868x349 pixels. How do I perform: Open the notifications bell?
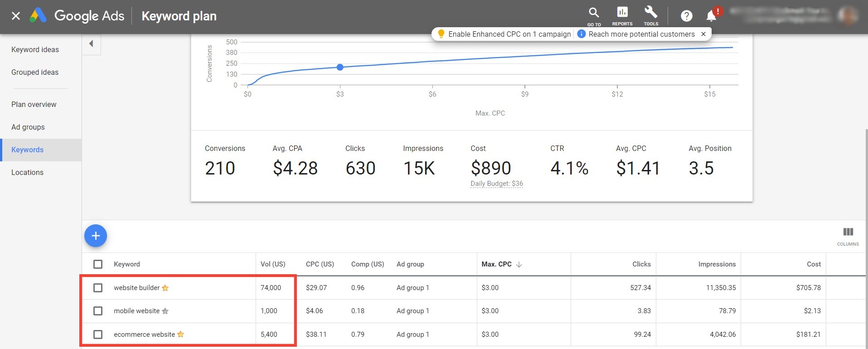711,16
